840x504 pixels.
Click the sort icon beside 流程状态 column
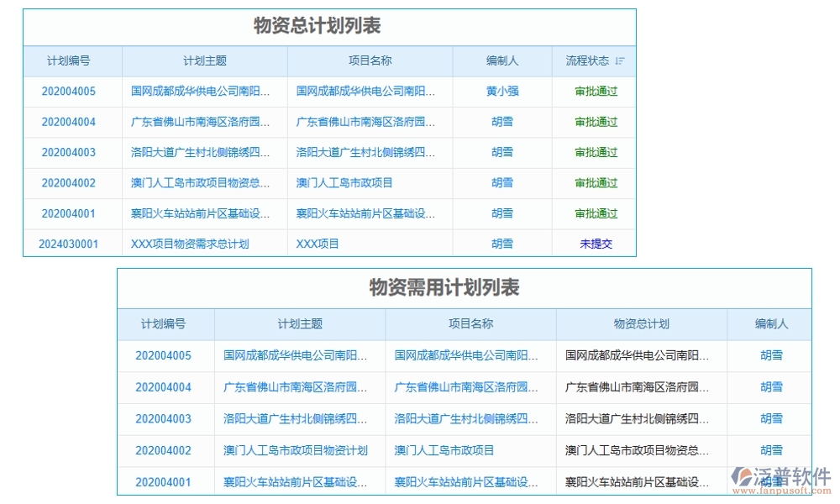click(620, 60)
